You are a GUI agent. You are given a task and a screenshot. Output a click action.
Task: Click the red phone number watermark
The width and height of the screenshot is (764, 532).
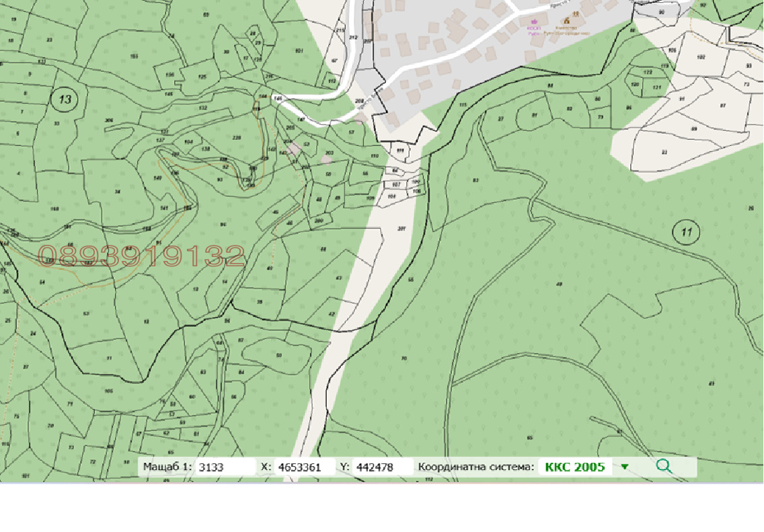(141, 256)
